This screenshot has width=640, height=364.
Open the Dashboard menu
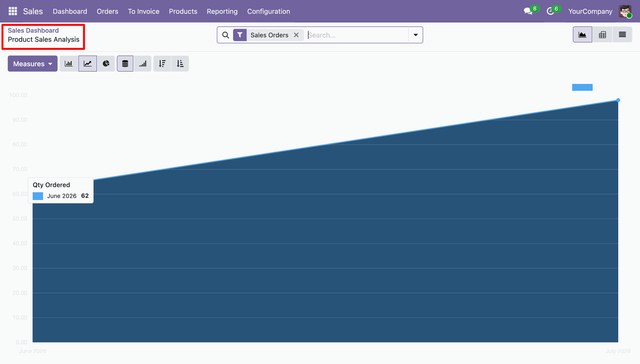coord(70,11)
